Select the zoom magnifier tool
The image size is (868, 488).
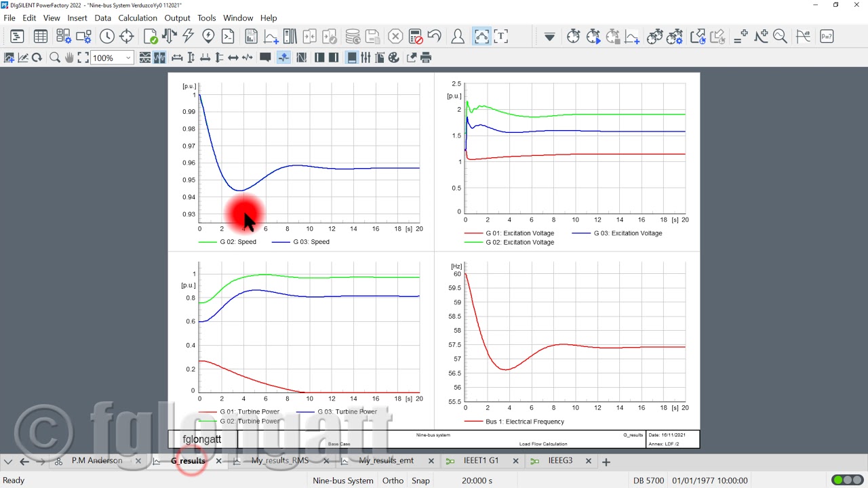coord(55,58)
